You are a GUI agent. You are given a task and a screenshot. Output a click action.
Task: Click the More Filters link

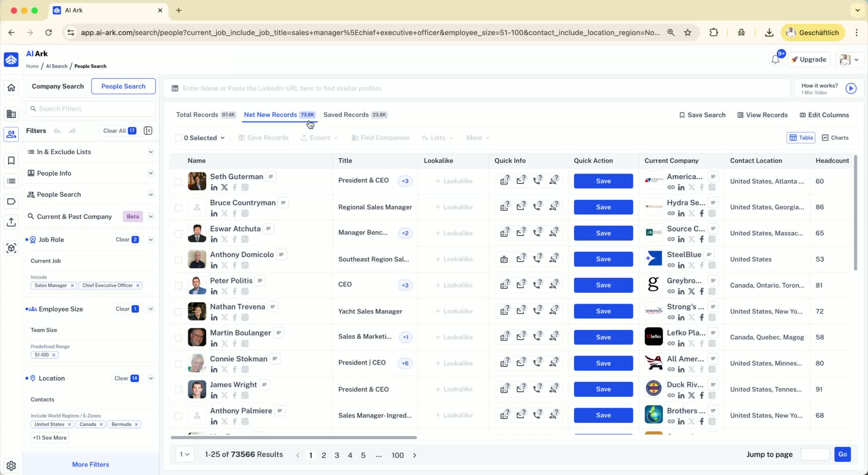point(91,464)
